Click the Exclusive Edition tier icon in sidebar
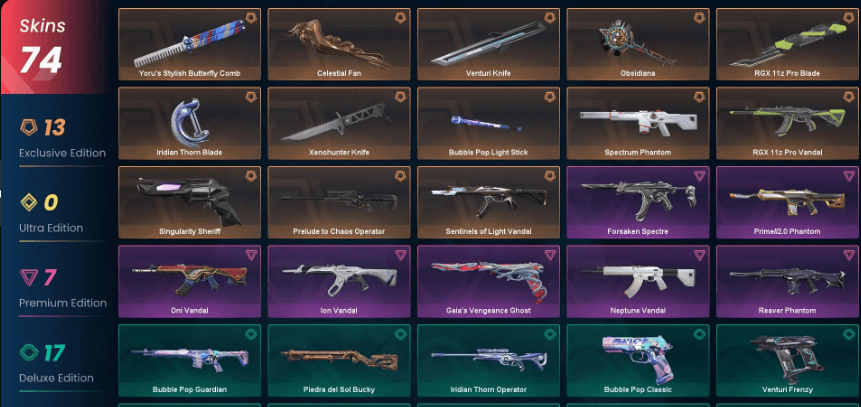The width and height of the screenshot is (861, 407). click(29, 128)
